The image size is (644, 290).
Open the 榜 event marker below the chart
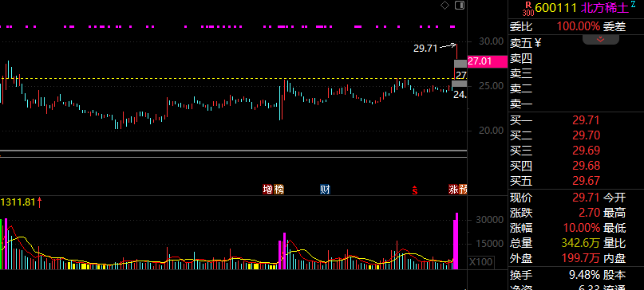coord(279,190)
